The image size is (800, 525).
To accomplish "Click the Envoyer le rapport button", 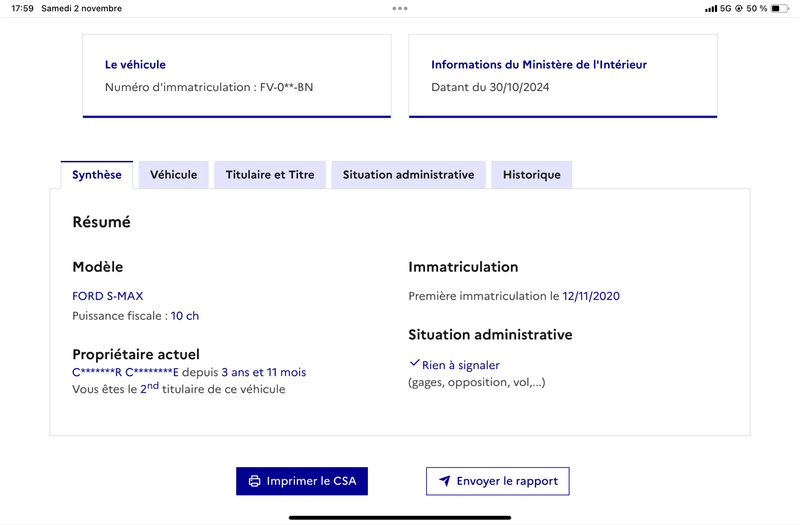I will pos(497,481).
